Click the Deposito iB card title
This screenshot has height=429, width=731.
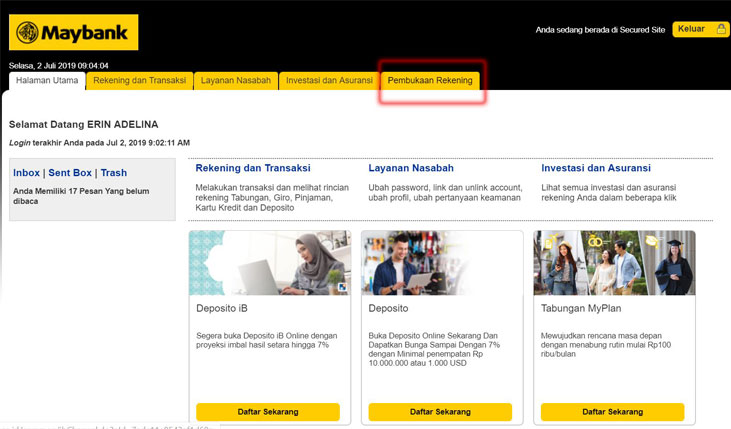222,308
